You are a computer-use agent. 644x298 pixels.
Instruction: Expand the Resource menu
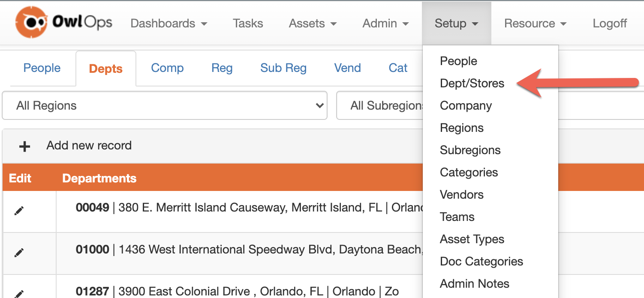tap(535, 24)
